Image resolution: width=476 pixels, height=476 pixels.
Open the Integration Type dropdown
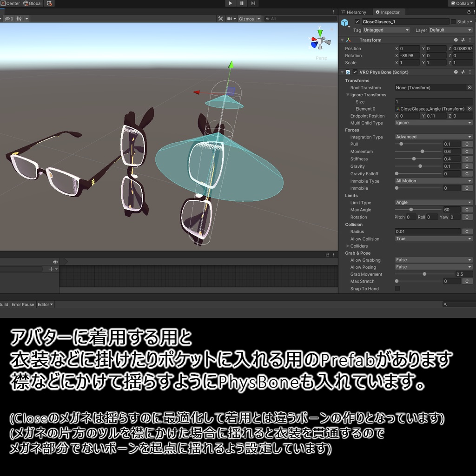[434, 137]
